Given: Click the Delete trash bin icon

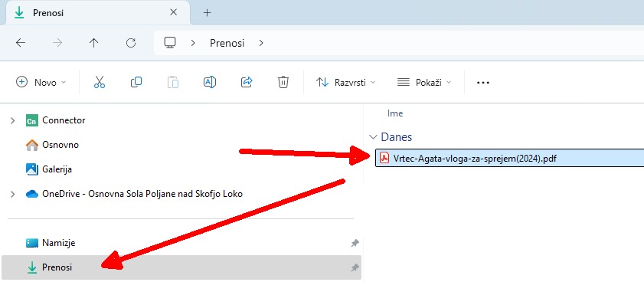Looking at the screenshot, I should point(283,82).
